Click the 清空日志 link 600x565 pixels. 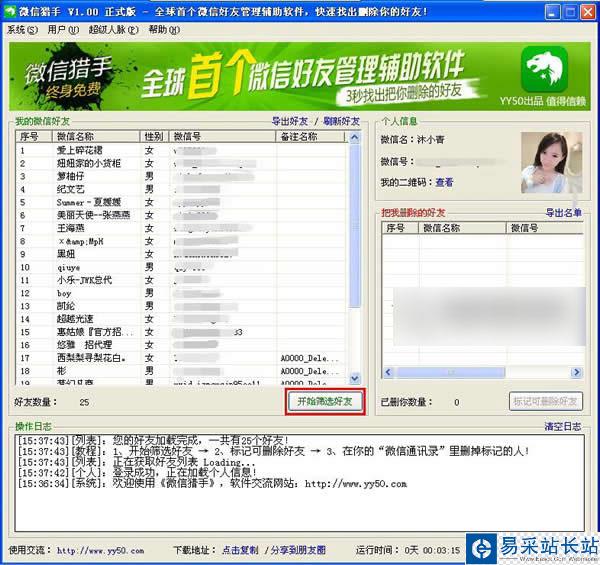coord(562,426)
